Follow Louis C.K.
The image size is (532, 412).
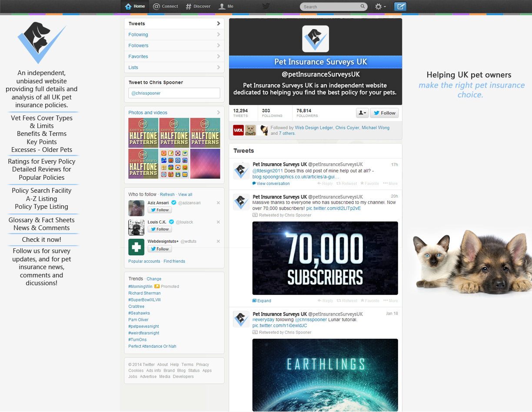point(160,229)
